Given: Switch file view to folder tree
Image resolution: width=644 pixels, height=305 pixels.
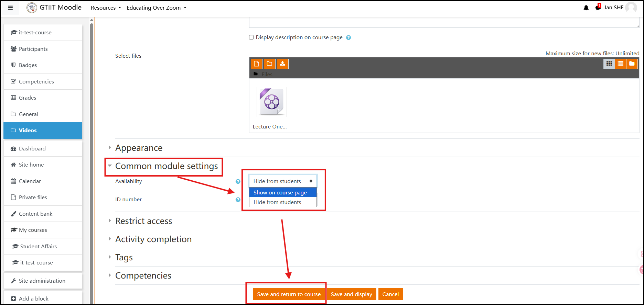Looking at the screenshot, I should click(x=632, y=64).
